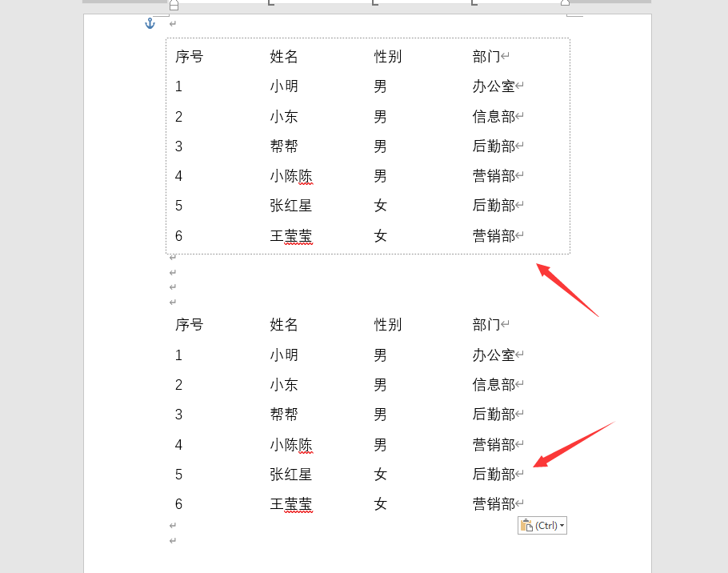
Task: Click 男 on 小明 row of pasted copy
Action: (380, 355)
